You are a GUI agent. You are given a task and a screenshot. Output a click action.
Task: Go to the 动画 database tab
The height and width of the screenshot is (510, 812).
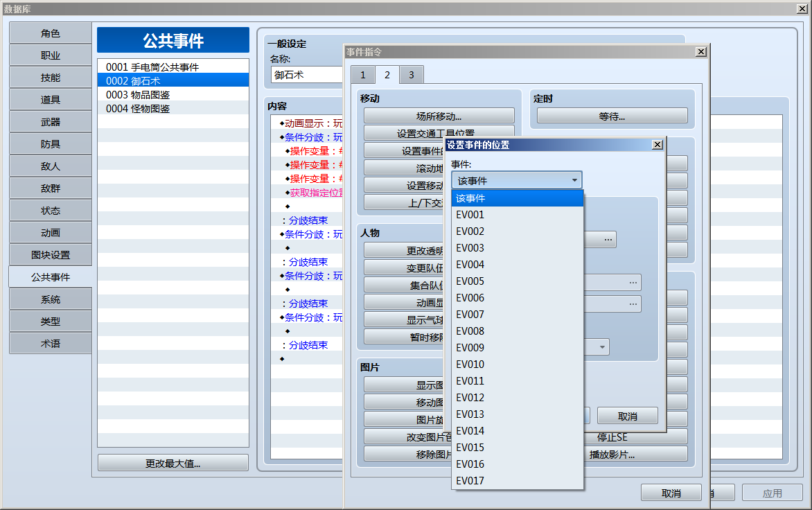51,233
